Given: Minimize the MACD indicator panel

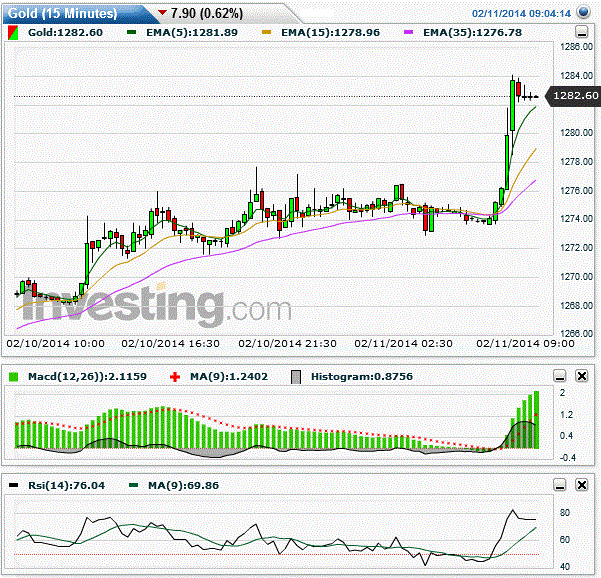Looking at the screenshot, I should [560, 376].
